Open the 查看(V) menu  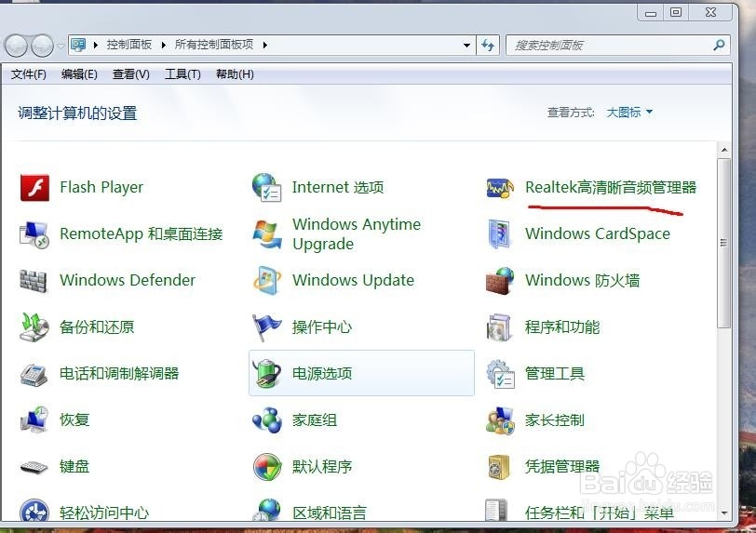pos(131,74)
